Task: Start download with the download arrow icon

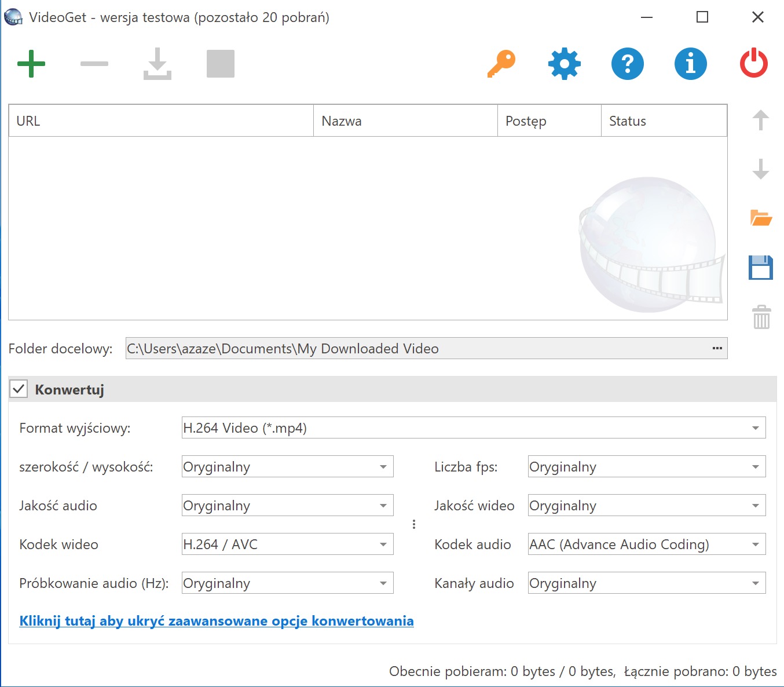Action: point(157,64)
